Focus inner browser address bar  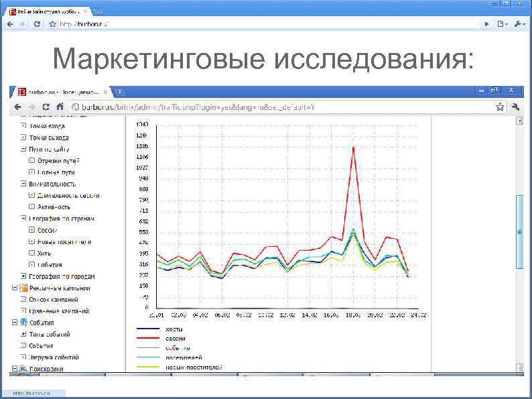[281, 107]
